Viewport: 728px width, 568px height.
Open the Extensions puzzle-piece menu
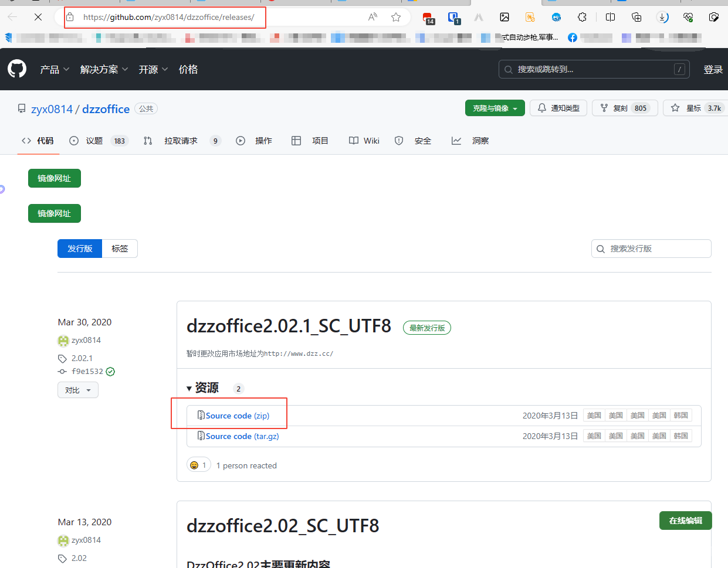(x=582, y=17)
